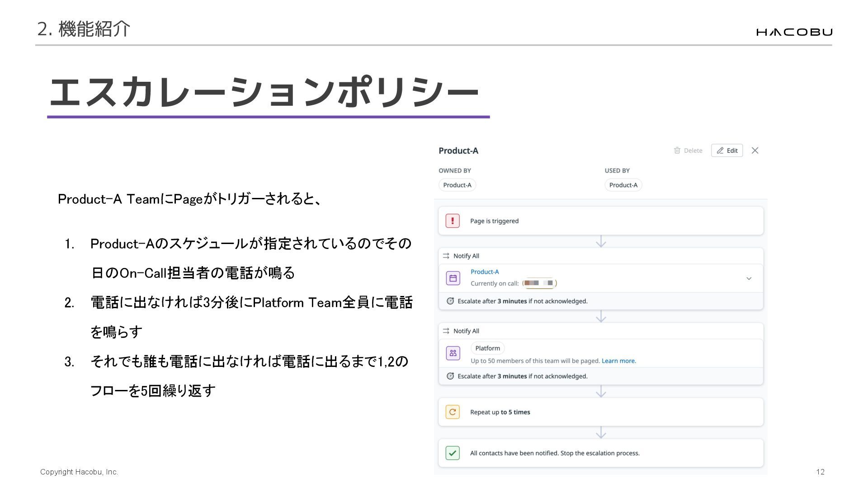
Task: Close the Product-A policy panel
Action: tap(755, 150)
